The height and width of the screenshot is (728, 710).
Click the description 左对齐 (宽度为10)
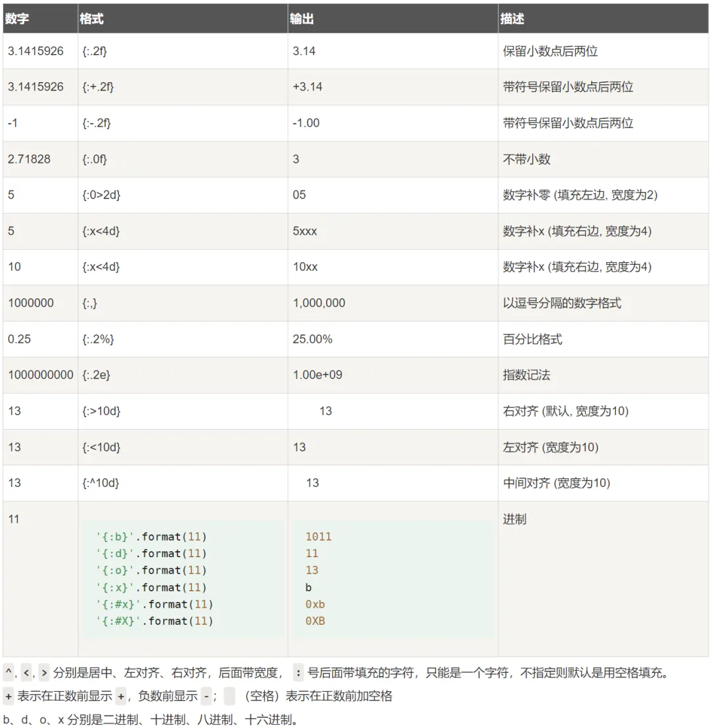coord(551,447)
